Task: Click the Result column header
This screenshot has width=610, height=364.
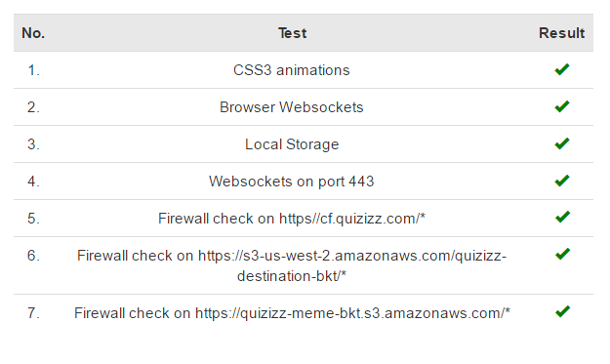Action: pos(561,33)
